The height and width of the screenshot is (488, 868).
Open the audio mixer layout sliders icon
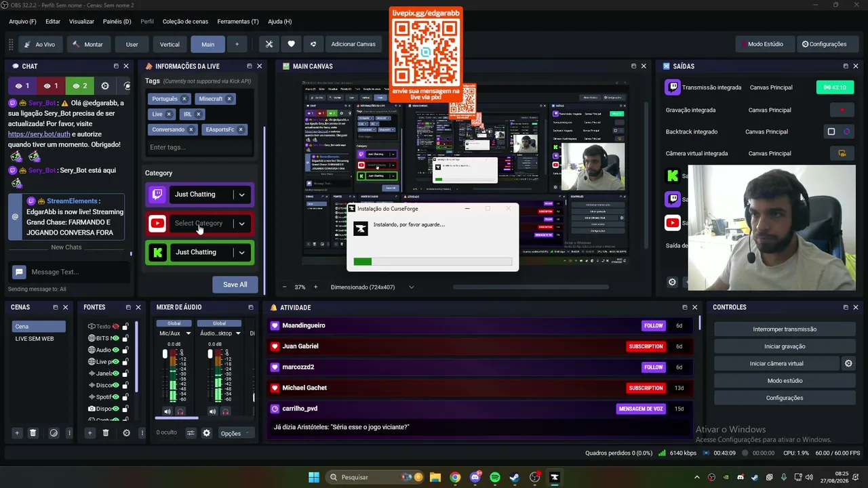click(191, 433)
